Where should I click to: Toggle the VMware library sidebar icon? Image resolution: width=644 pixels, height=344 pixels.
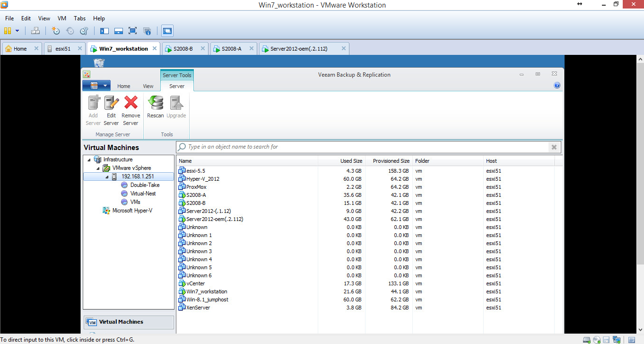[x=104, y=31]
